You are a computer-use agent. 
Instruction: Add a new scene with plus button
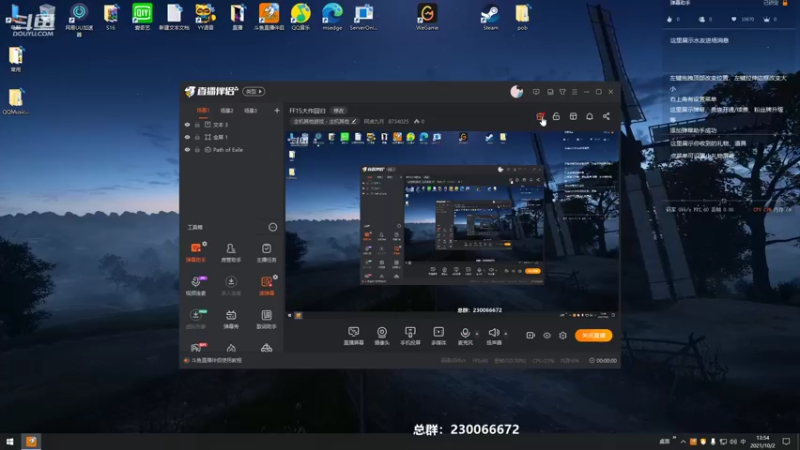point(277,110)
